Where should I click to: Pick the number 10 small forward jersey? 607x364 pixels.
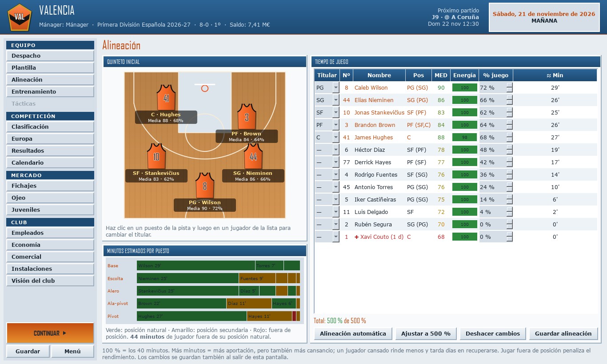[x=156, y=156]
